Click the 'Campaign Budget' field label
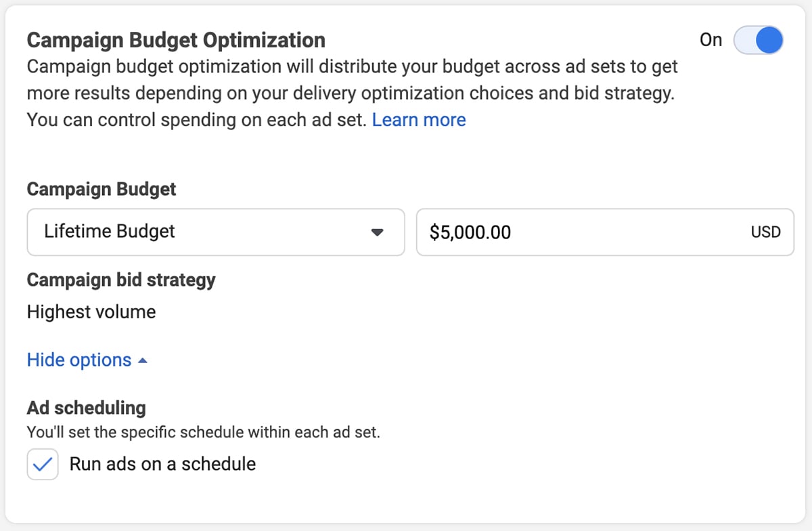This screenshot has height=531, width=812. coord(101,189)
